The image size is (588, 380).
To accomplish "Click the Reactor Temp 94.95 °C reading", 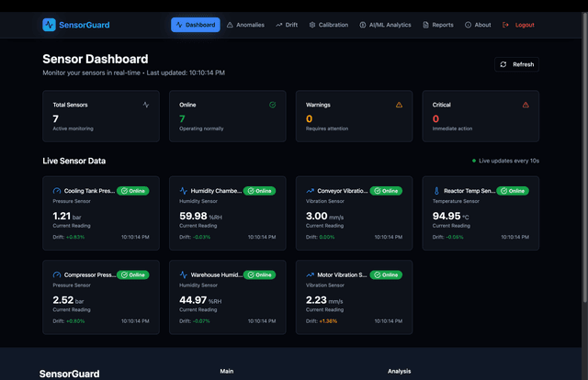I will [x=450, y=216].
